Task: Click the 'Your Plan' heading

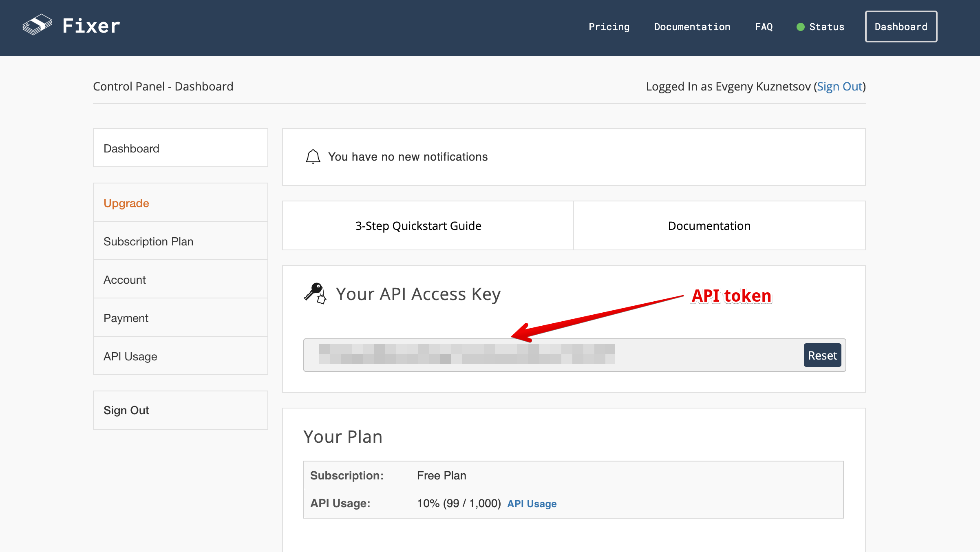Action: click(x=343, y=437)
